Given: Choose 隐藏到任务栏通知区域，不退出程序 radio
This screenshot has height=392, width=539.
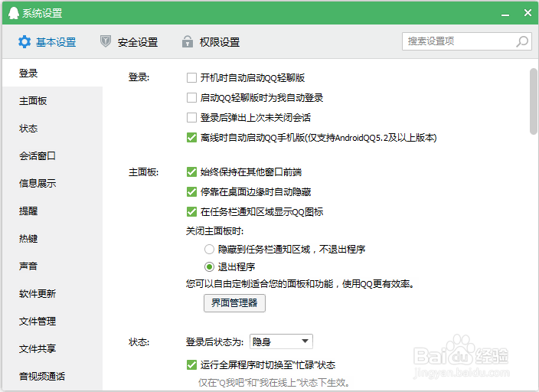Looking at the screenshot, I should (x=209, y=249).
